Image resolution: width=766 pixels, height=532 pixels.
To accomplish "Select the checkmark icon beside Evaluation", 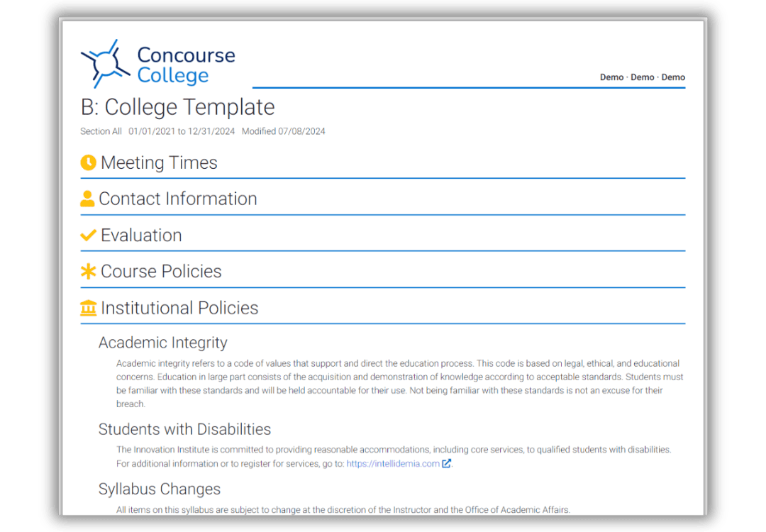I will 87,235.
